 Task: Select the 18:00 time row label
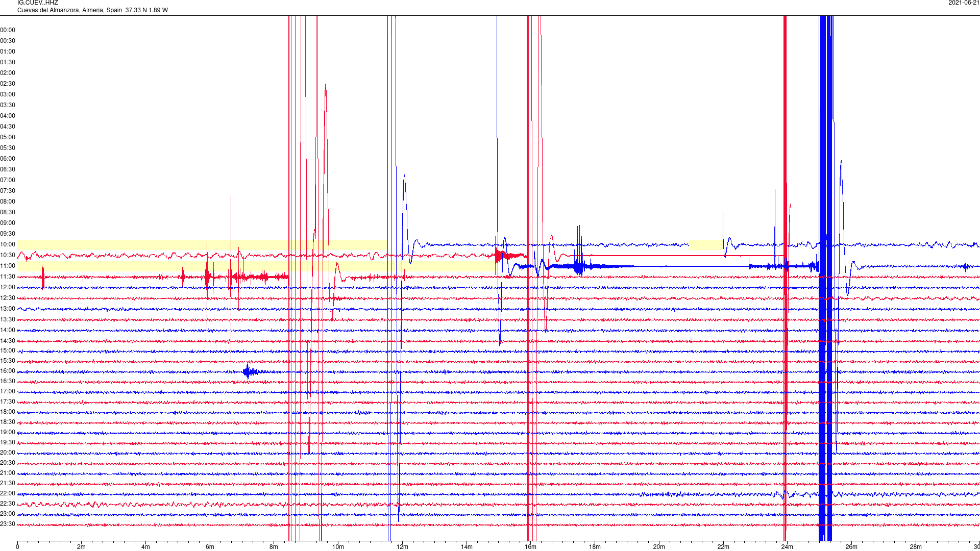point(8,412)
